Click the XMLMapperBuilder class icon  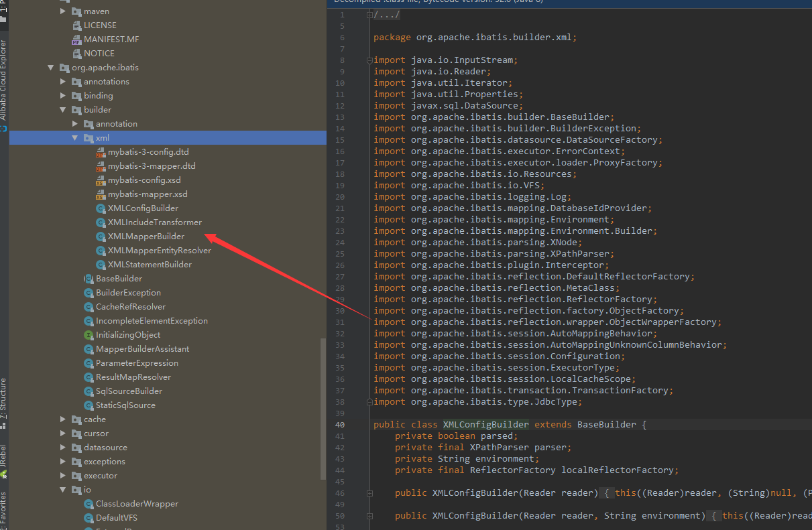[101, 237]
